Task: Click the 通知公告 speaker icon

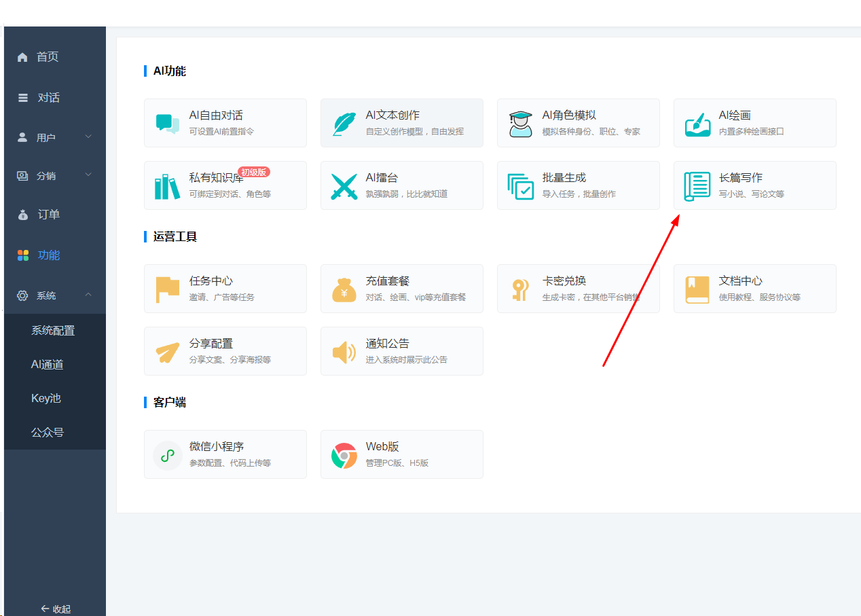Action: pos(344,352)
